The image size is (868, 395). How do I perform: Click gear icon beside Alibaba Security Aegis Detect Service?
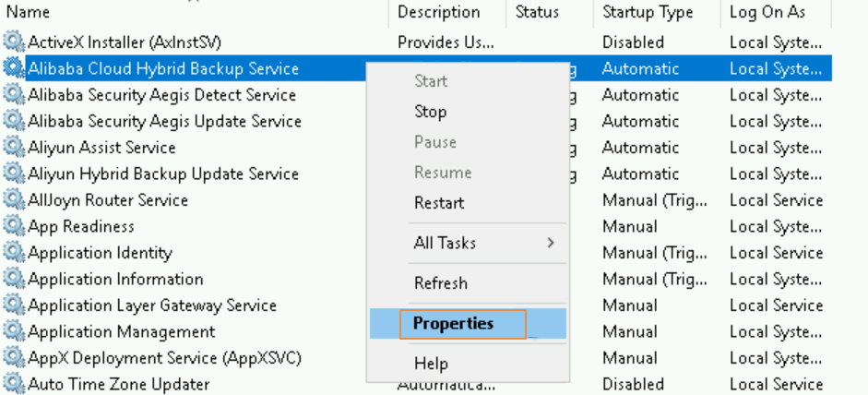tap(13, 95)
